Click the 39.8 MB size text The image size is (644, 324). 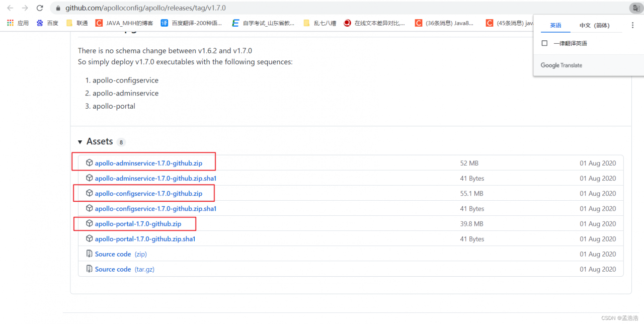point(471,223)
